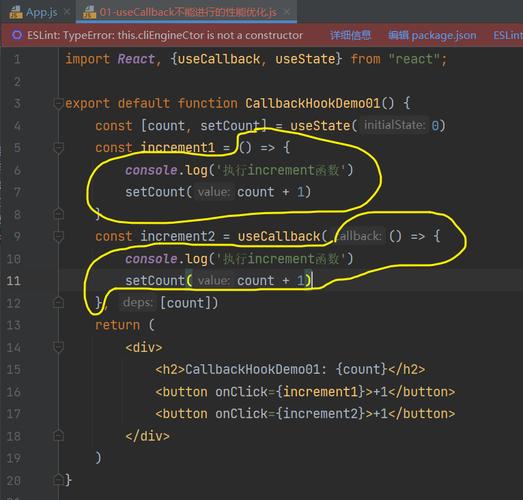Click the h2 heading element on line 15
523x500 pixels.
pyautogui.click(x=290, y=369)
